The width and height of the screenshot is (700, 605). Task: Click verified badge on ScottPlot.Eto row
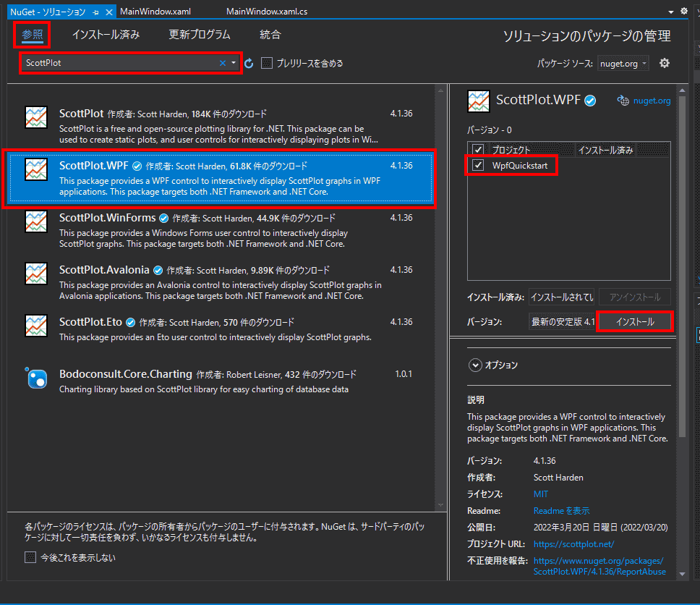click(130, 323)
